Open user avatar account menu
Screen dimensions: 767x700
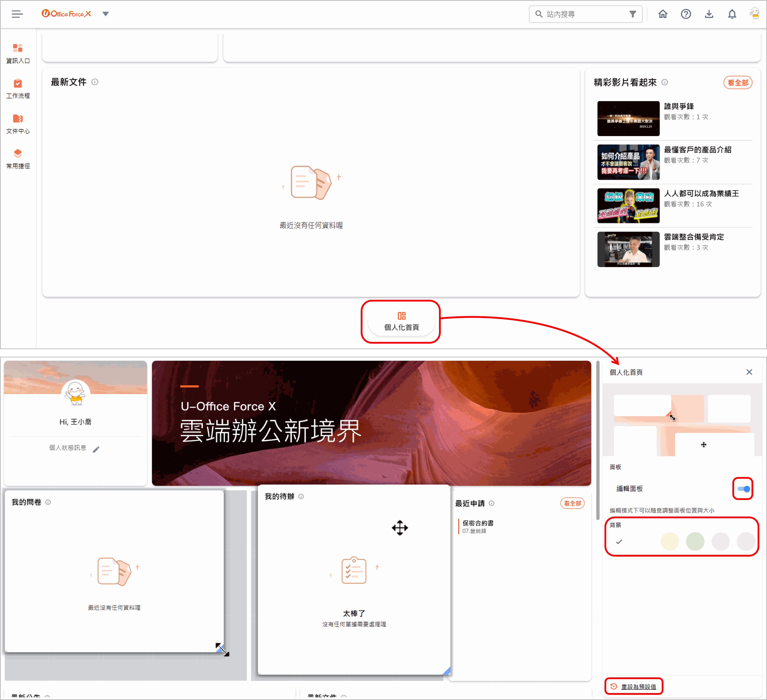tap(755, 14)
